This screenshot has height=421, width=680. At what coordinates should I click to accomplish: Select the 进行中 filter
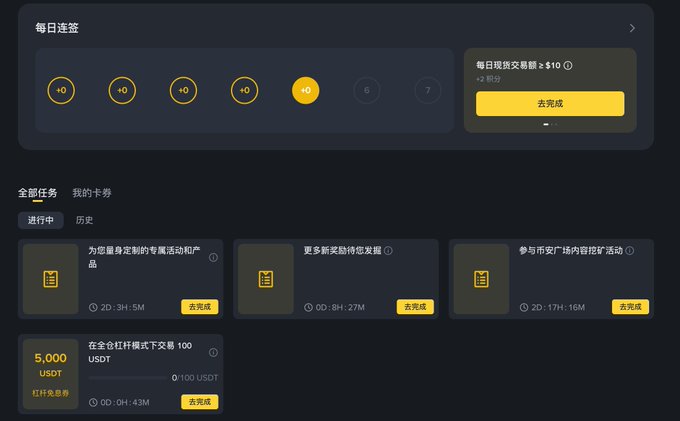41,220
